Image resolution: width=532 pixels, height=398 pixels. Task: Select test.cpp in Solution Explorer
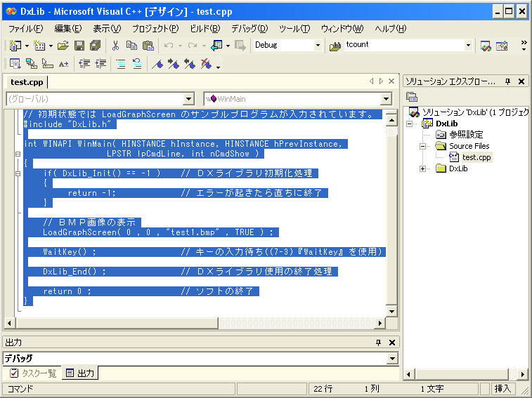[x=476, y=157]
